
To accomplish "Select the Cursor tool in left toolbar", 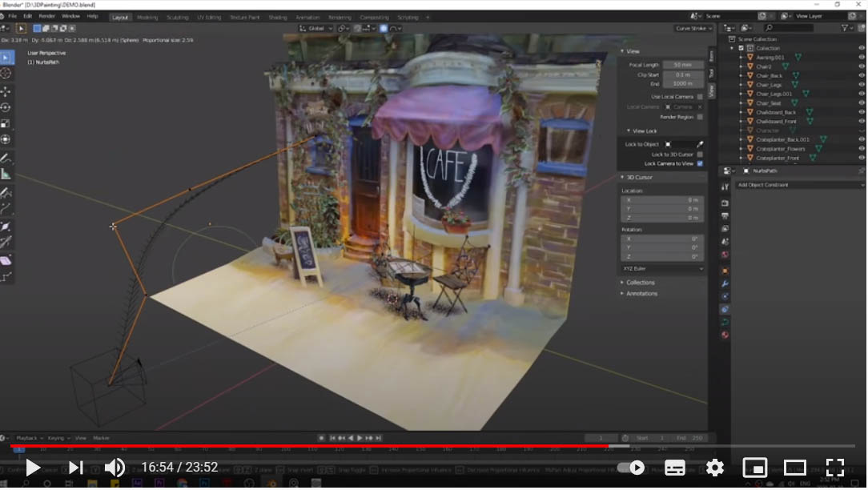I will click(6, 74).
